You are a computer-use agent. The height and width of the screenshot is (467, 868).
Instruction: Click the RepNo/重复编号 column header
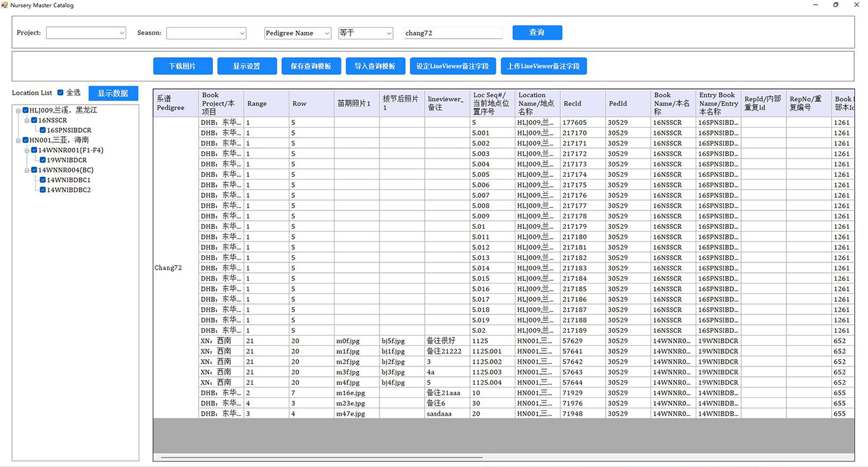click(x=809, y=103)
